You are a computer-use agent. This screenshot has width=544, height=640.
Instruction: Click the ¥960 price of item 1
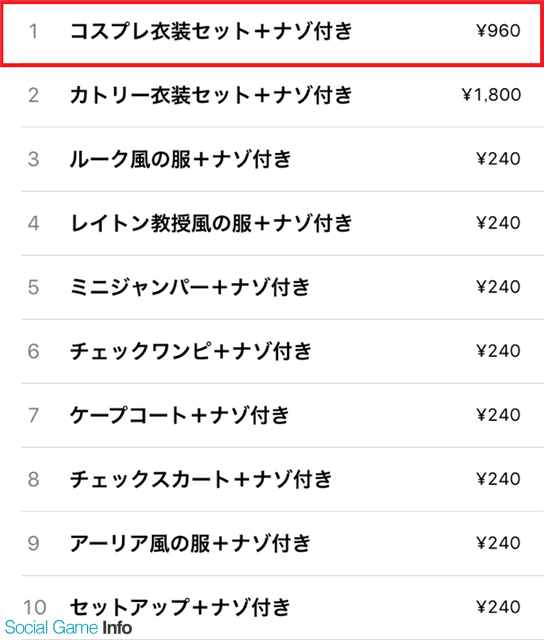(498, 31)
